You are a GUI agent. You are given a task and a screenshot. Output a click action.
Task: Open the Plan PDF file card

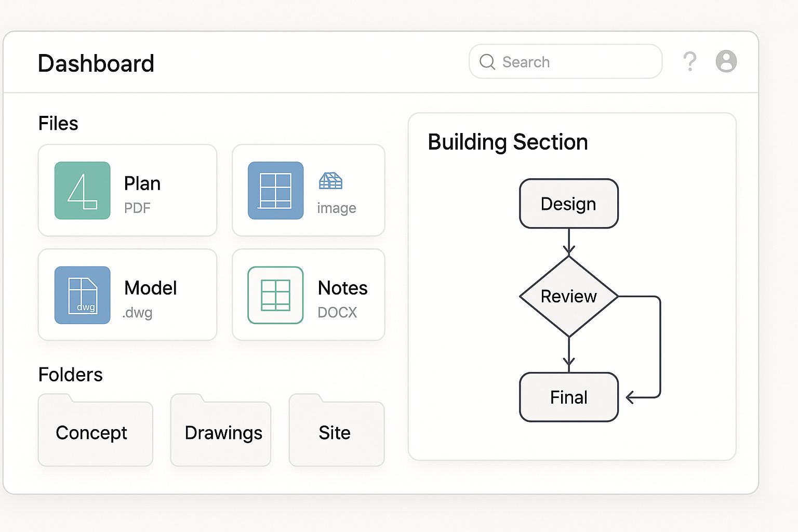(x=127, y=190)
